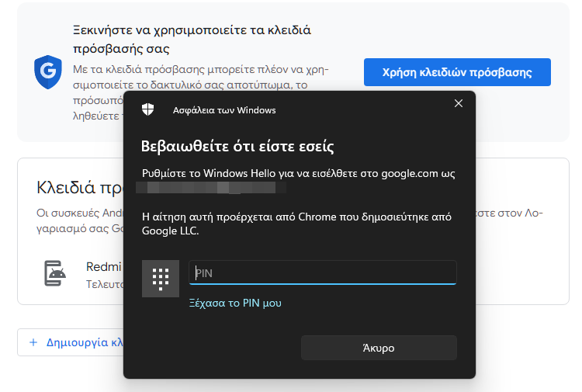Image resolution: width=582 pixels, height=392 pixels.
Task: Click the Google LLC publisher request text
Action: (x=296, y=224)
